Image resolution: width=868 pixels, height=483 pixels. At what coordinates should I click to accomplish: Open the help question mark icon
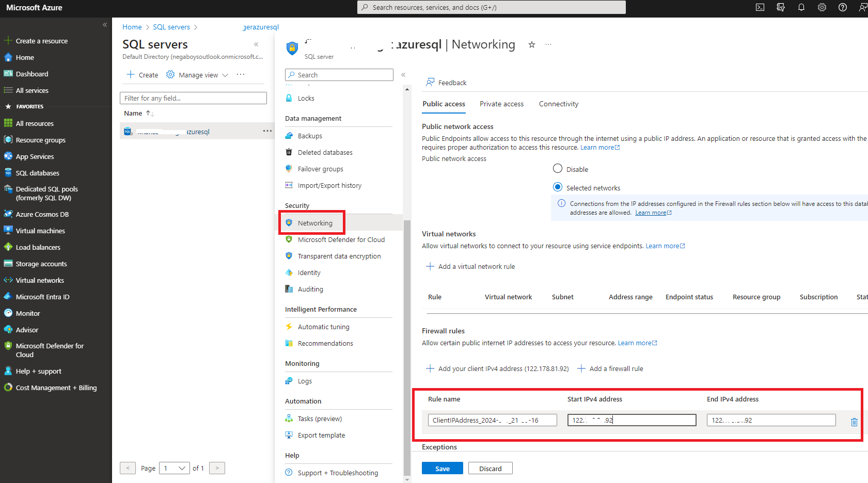click(843, 7)
